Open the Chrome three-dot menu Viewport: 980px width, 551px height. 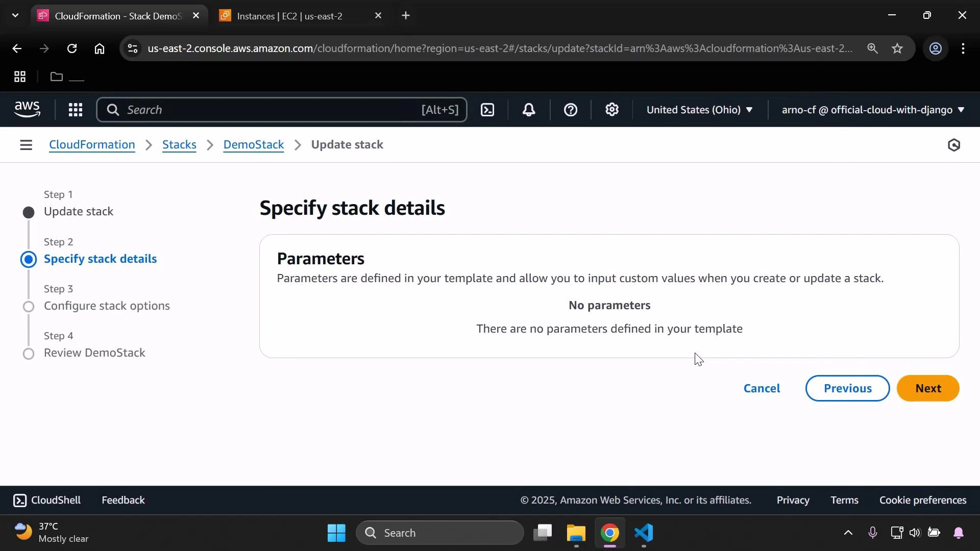point(963,48)
